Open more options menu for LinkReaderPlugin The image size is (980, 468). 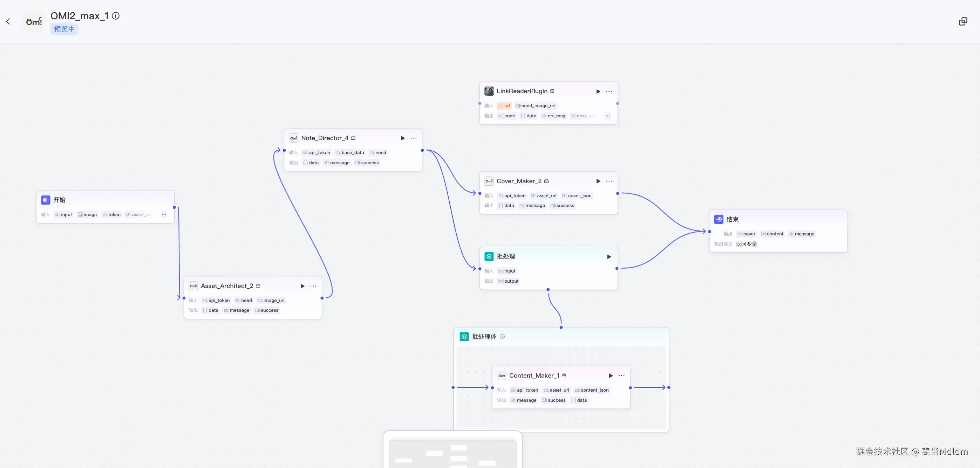click(x=609, y=92)
